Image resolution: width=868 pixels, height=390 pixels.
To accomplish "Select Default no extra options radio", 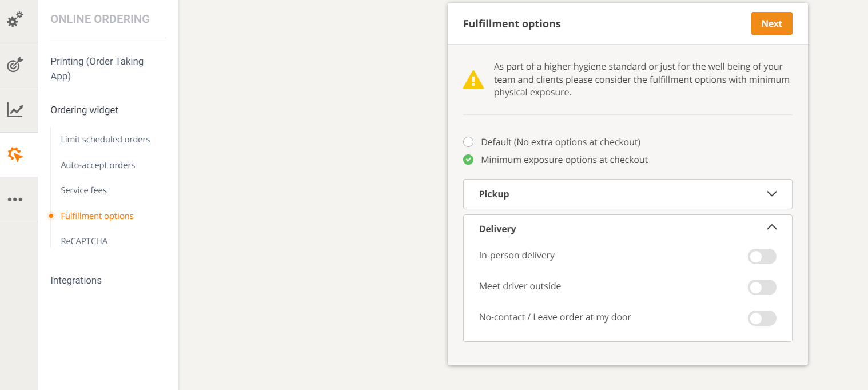I will coord(468,142).
